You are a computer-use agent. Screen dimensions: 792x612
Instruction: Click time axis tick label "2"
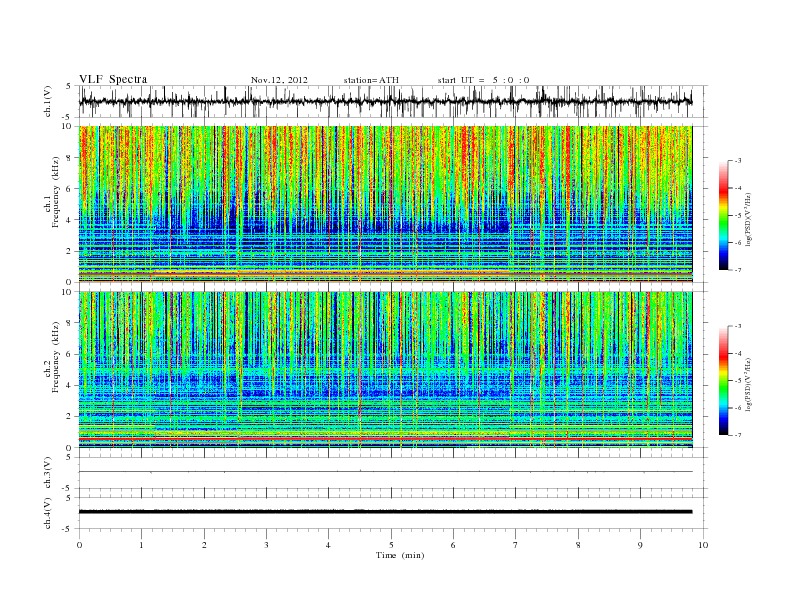click(x=204, y=545)
